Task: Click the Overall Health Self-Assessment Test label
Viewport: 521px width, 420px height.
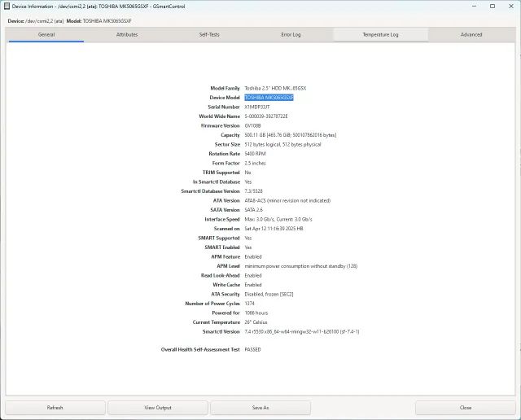Action: coord(200,349)
